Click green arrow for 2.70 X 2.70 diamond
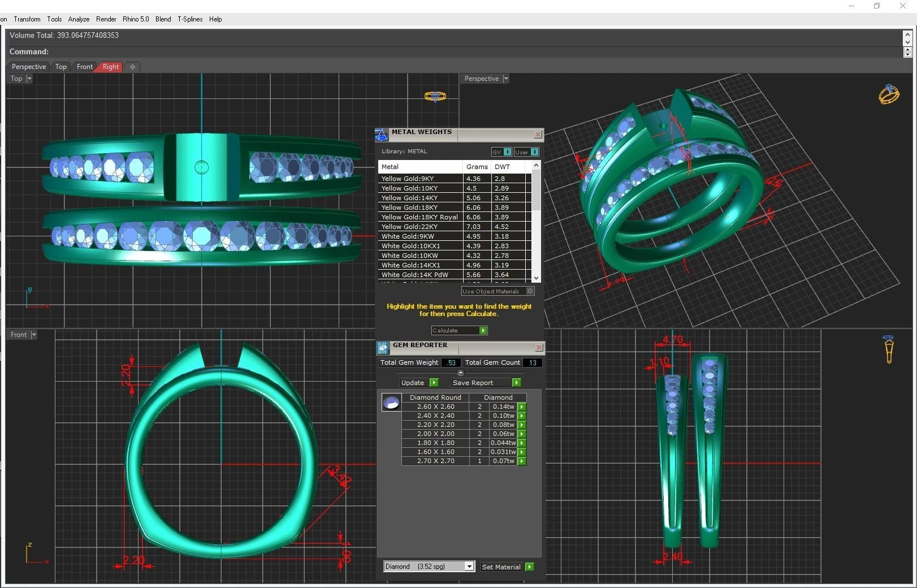Image resolution: width=917 pixels, height=588 pixels. pyautogui.click(x=522, y=461)
